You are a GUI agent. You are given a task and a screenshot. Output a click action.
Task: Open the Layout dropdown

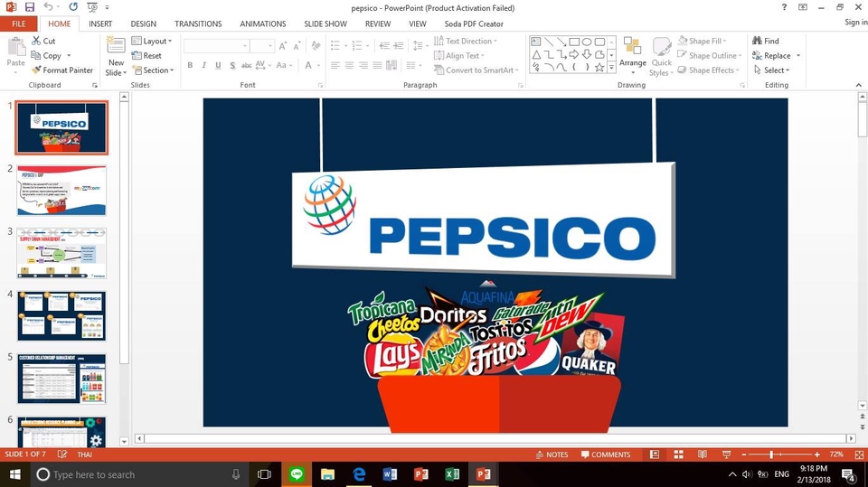152,41
